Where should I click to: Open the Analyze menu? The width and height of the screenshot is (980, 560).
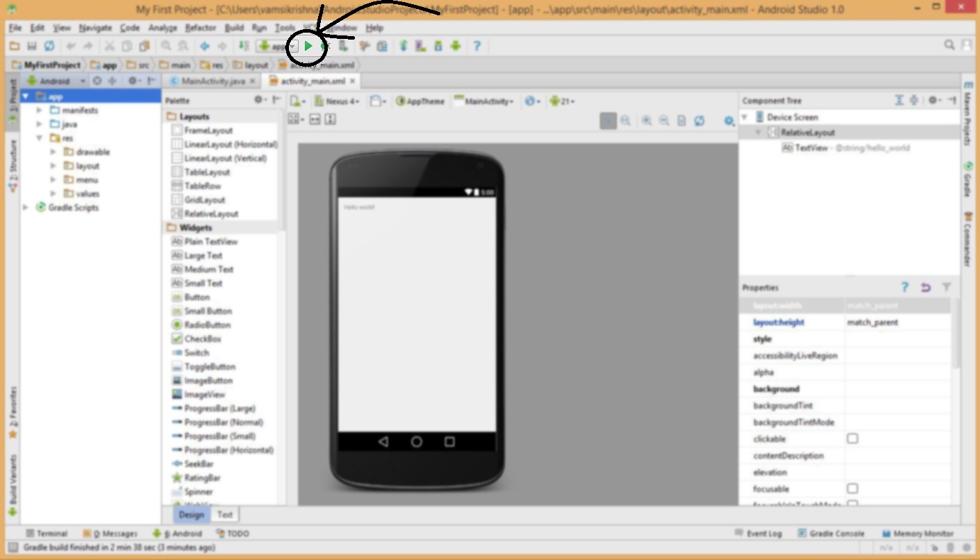pos(163,28)
